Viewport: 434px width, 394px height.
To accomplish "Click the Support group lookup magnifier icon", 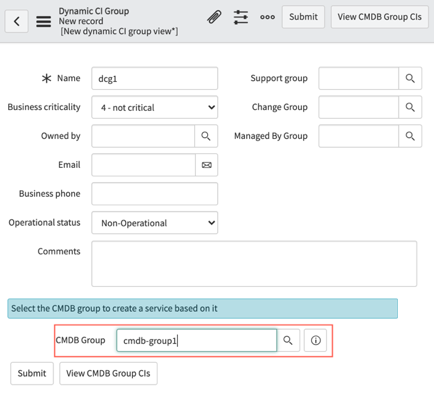I will coord(410,78).
